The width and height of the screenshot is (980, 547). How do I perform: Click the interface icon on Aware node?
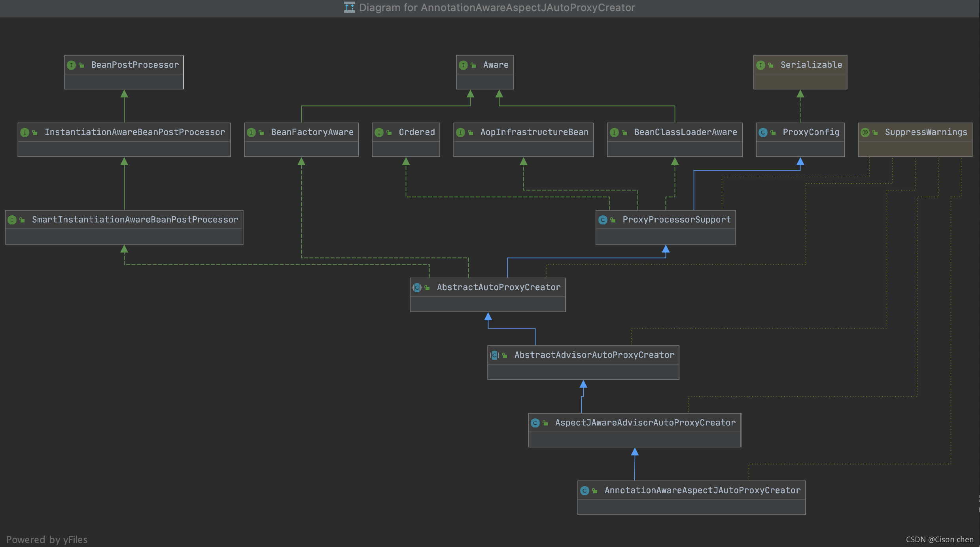point(463,65)
